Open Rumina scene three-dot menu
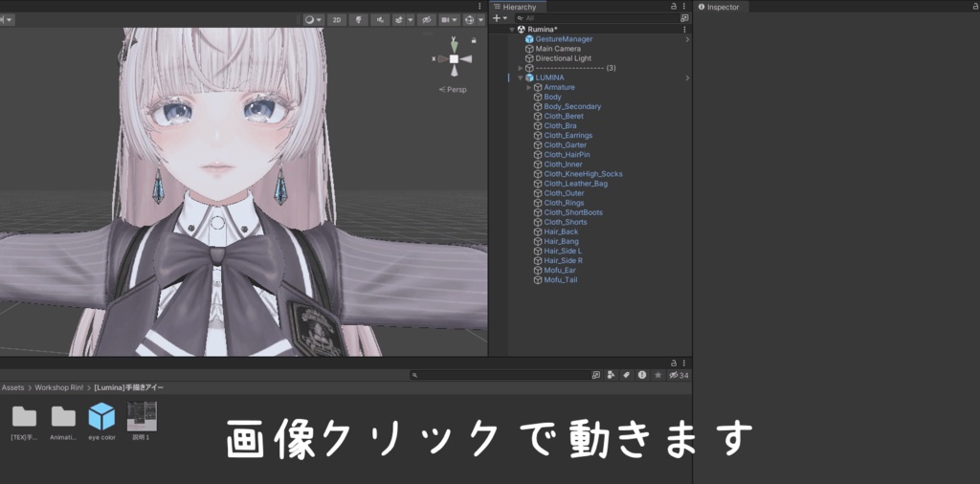980x484 pixels. pyautogui.click(x=684, y=30)
